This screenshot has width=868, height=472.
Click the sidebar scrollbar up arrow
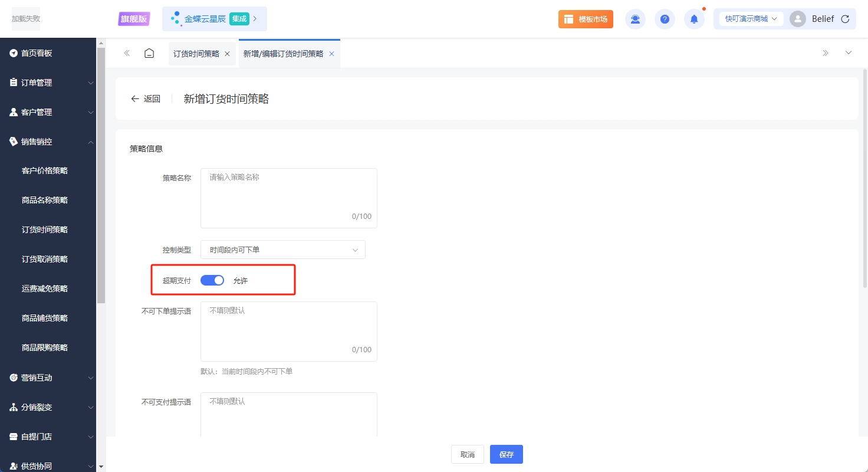pyautogui.click(x=101, y=42)
